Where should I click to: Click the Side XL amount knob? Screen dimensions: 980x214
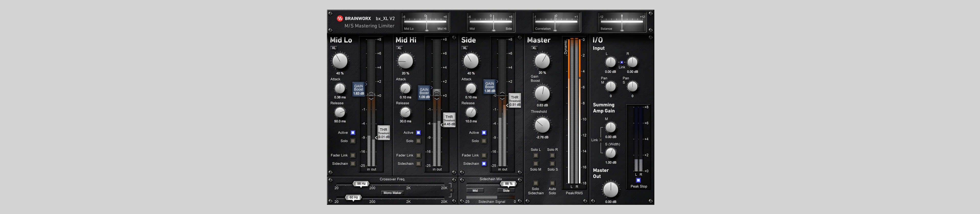point(471,61)
